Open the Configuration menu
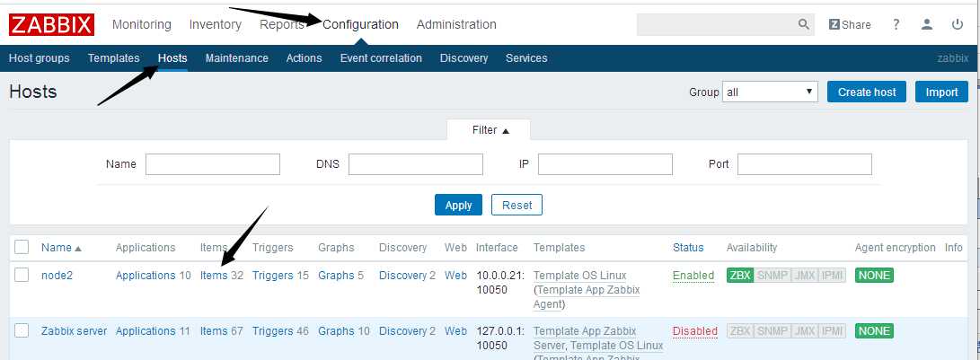980x360 pixels. pyautogui.click(x=360, y=24)
